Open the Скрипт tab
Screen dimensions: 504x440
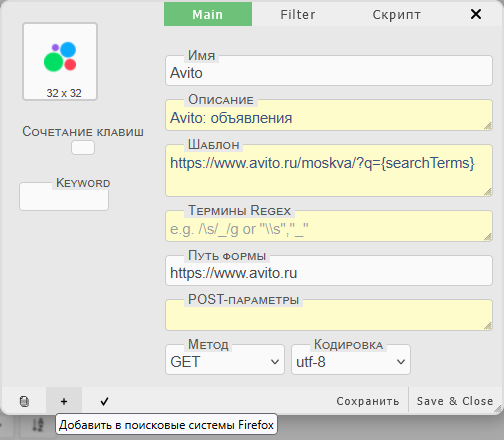coord(397,14)
